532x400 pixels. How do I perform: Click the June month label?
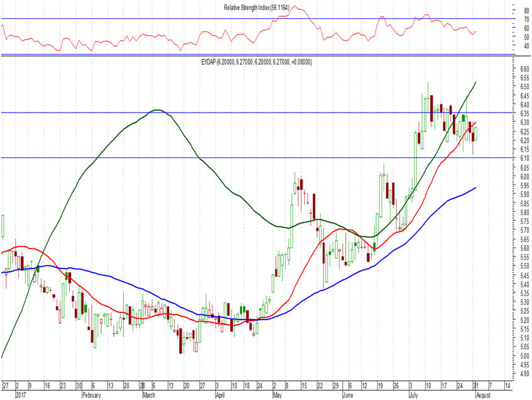[x=348, y=395]
